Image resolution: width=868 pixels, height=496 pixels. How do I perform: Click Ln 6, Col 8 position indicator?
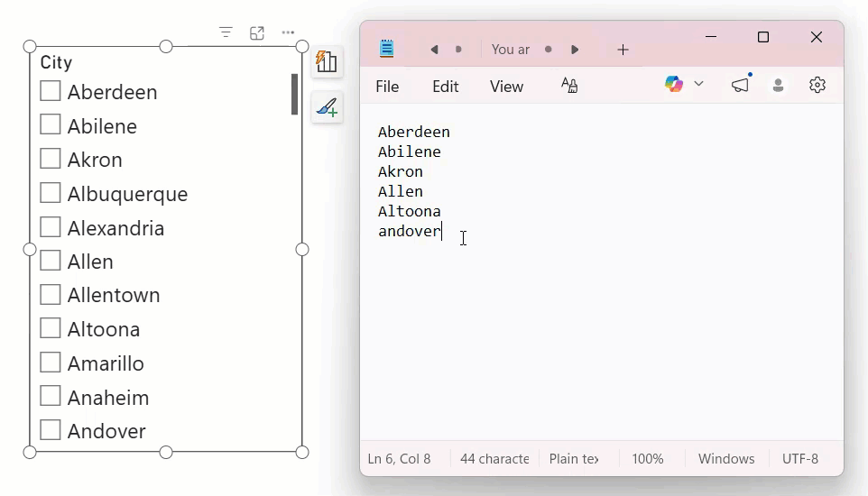(399, 459)
